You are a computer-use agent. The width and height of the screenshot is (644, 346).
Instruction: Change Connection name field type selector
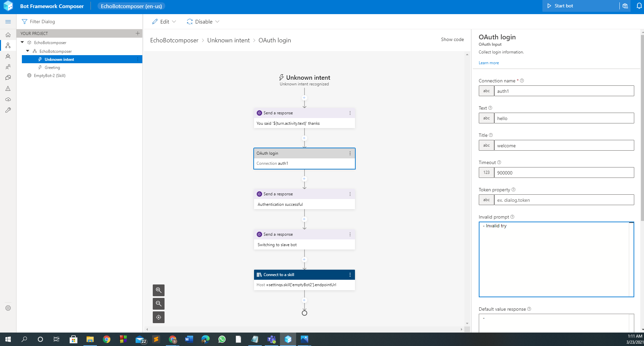487,91
